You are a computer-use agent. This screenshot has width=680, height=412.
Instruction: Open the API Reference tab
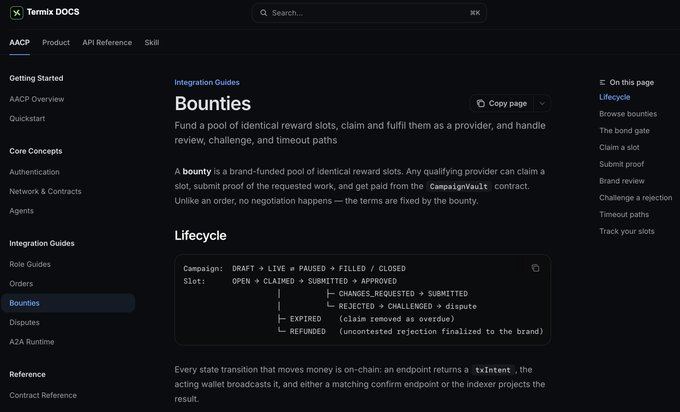(x=107, y=43)
